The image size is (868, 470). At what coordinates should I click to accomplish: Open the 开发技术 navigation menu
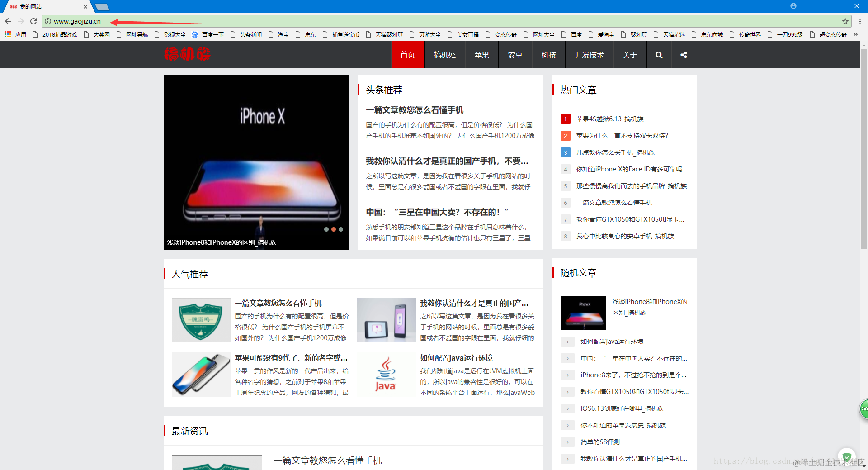589,55
